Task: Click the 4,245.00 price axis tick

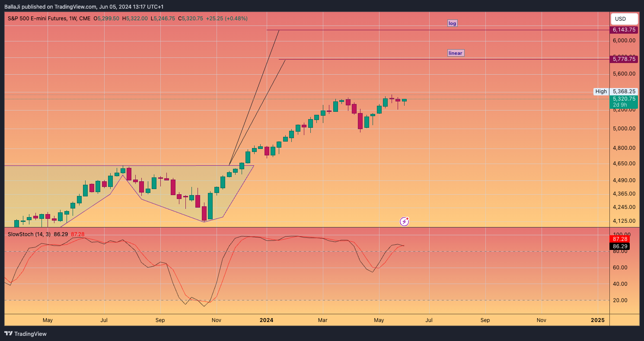Action: click(x=624, y=207)
